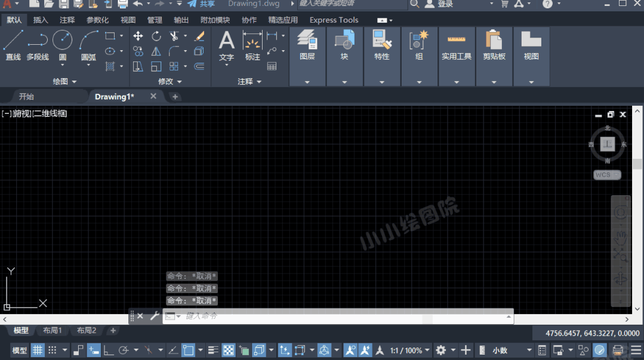Click the 俯视 view control label

[x=21, y=113]
